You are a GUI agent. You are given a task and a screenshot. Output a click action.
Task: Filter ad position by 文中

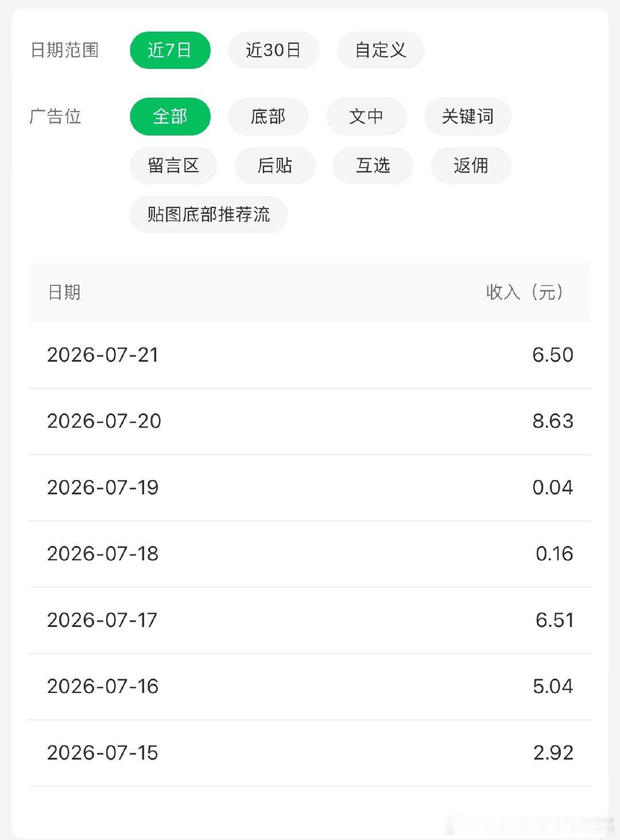click(366, 117)
